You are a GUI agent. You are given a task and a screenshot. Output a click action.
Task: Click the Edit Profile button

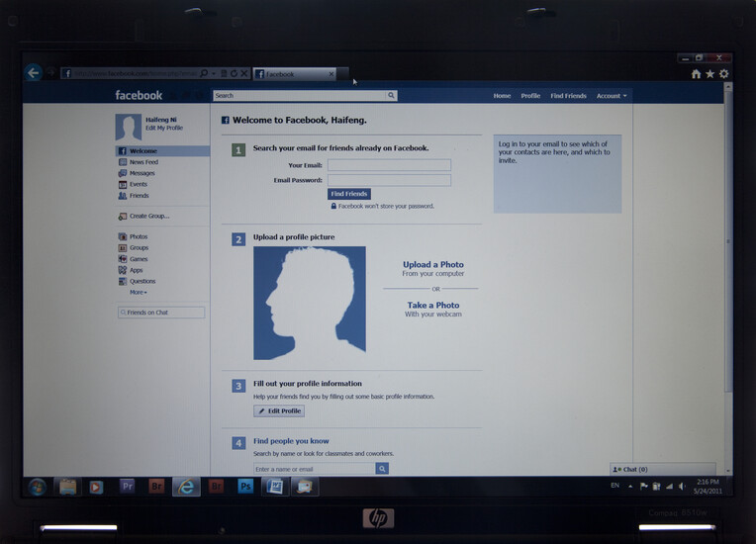tap(279, 411)
